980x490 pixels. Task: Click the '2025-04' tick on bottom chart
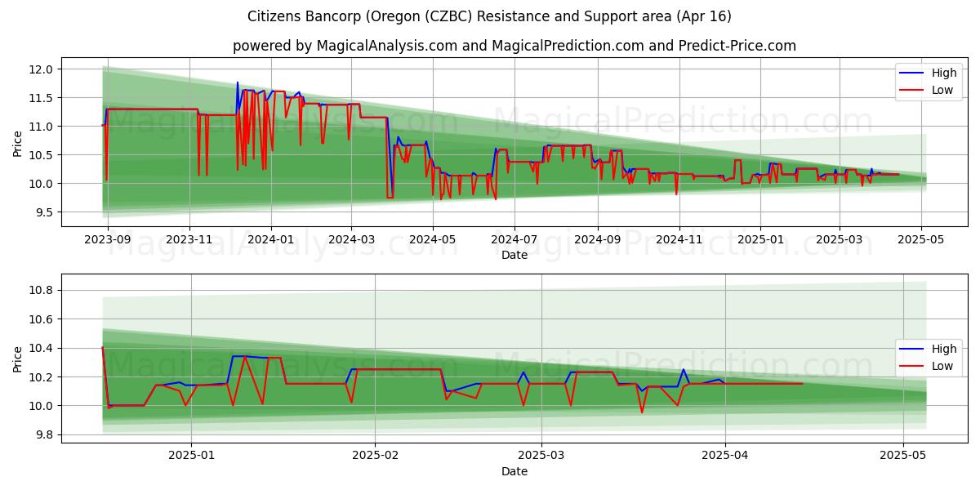click(x=725, y=456)
